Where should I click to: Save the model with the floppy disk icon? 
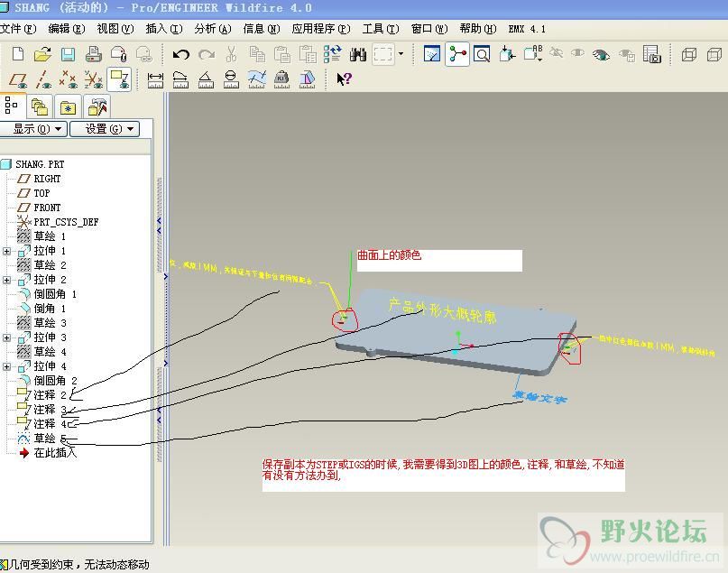point(69,54)
